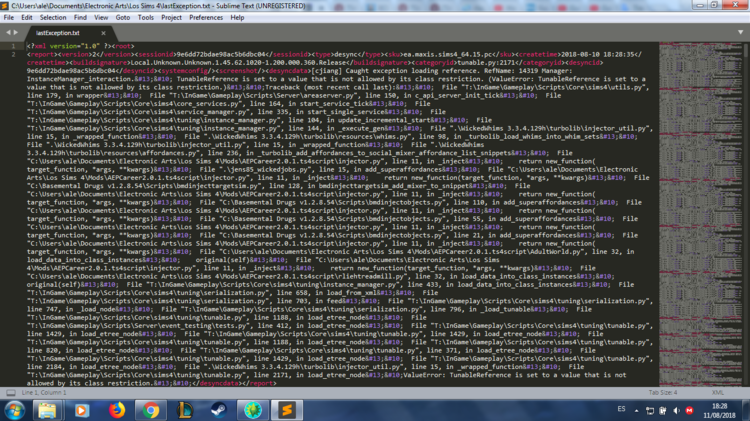Open the tab list dropdown arrow
The height and width of the screenshot is (421, 750).
(x=740, y=33)
